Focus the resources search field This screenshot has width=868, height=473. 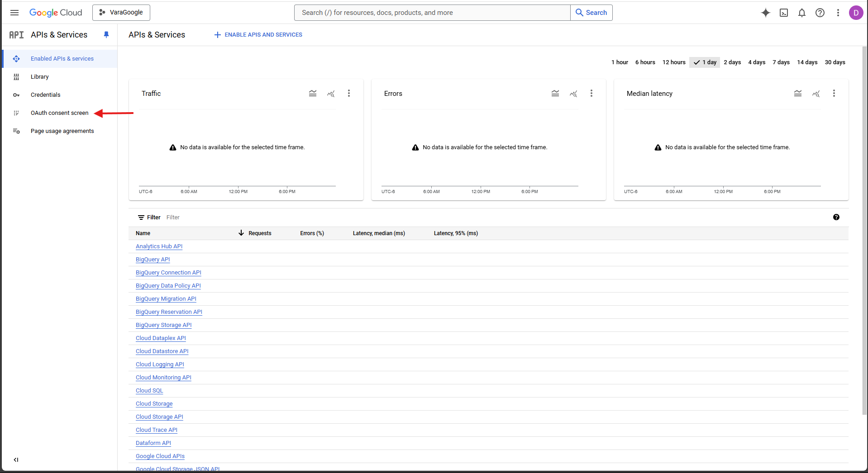click(x=432, y=13)
